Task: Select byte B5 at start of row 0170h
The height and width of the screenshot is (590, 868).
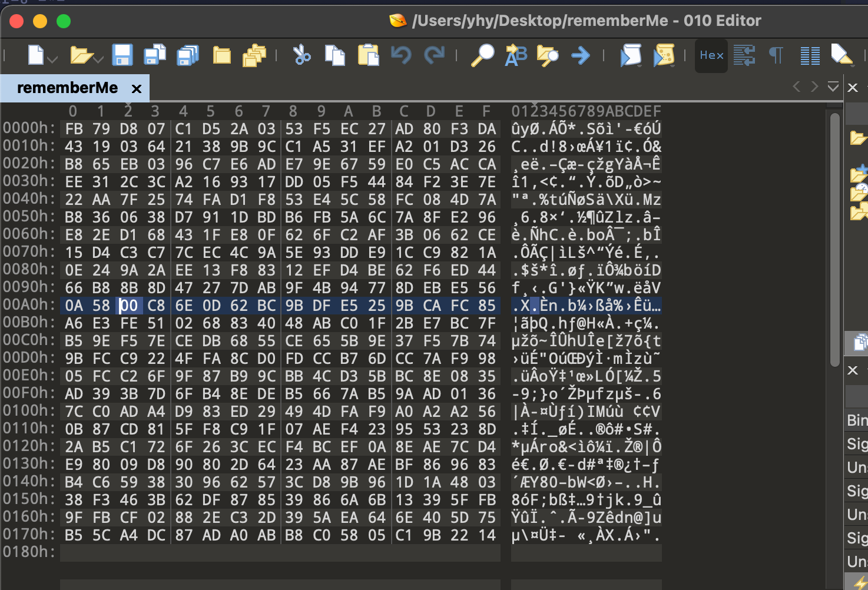Action: point(74,535)
